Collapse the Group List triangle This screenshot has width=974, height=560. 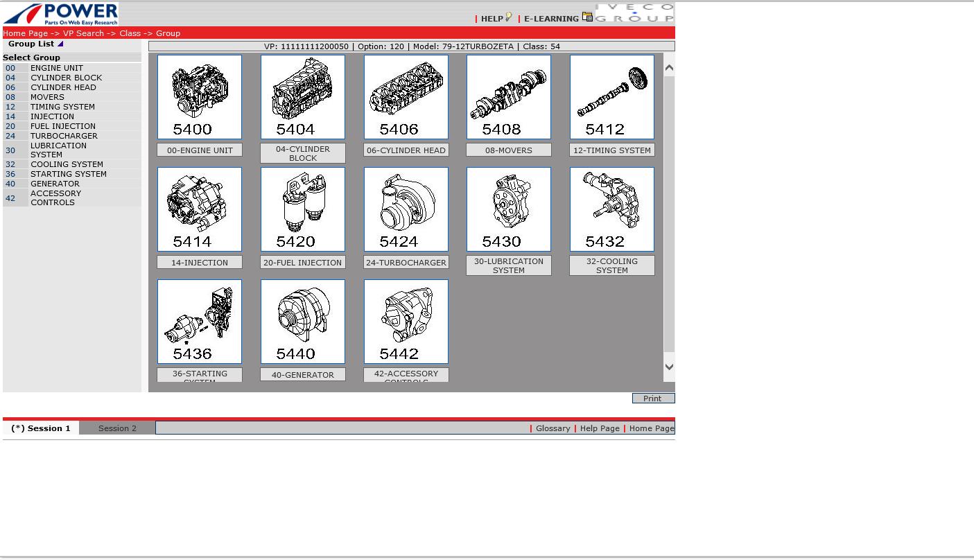[60, 44]
